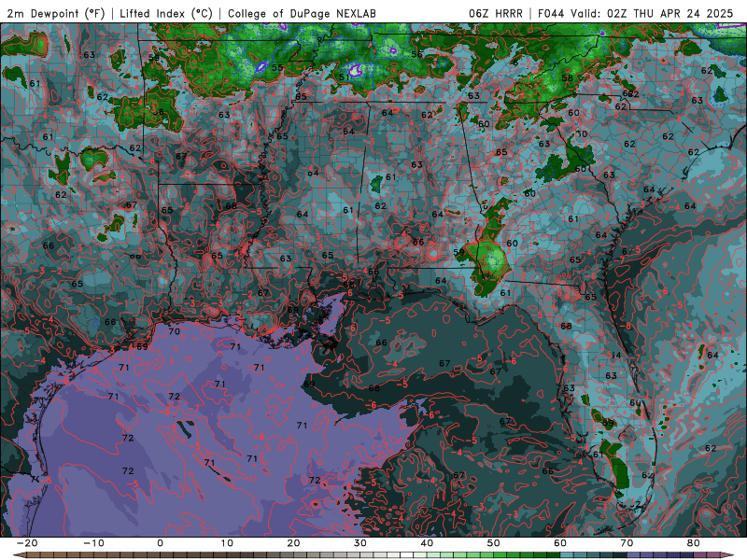Click the "F044 Valid: 02Z THU APR 24 2025" text
Image resolution: width=747 pixels, height=560 pixels.
point(635,14)
